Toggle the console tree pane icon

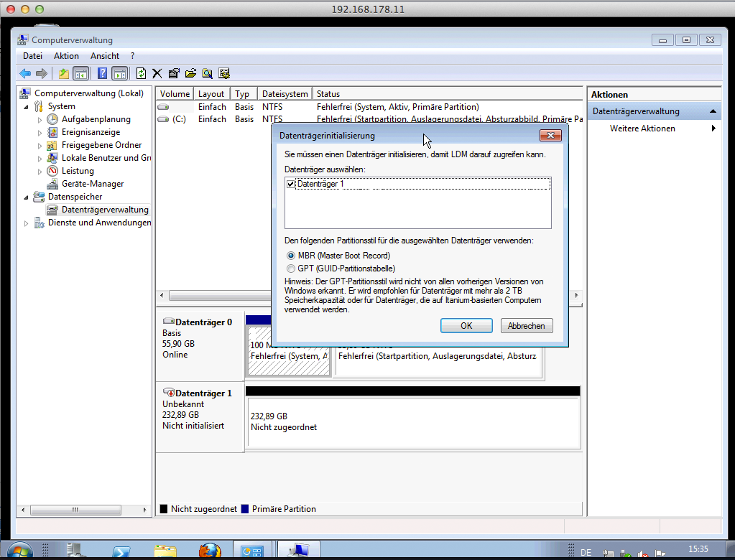pyautogui.click(x=81, y=73)
